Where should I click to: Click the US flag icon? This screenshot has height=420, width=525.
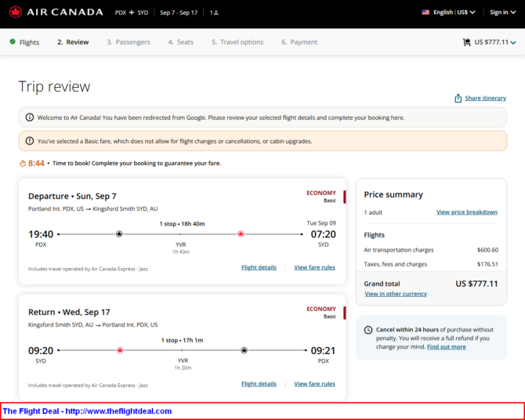point(425,13)
